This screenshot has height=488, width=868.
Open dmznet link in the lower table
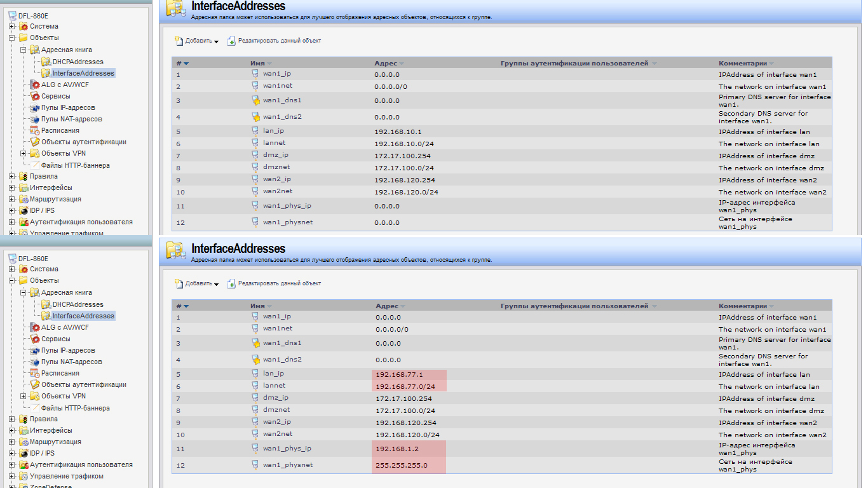276,410
